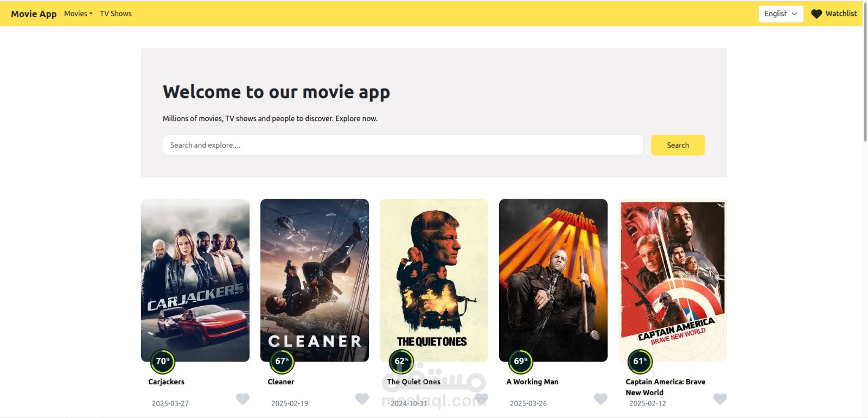Click Captain America: Brave New World title
The width and height of the screenshot is (868, 418).
[666, 387]
